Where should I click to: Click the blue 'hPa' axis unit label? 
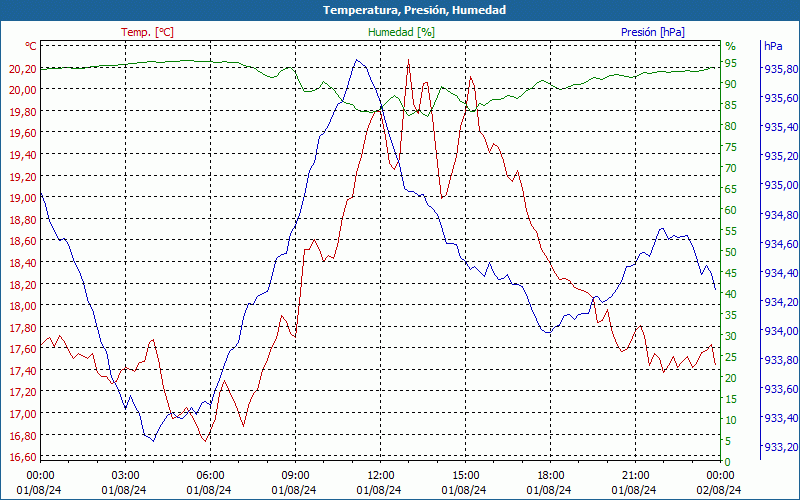click(x=773, y=46)
